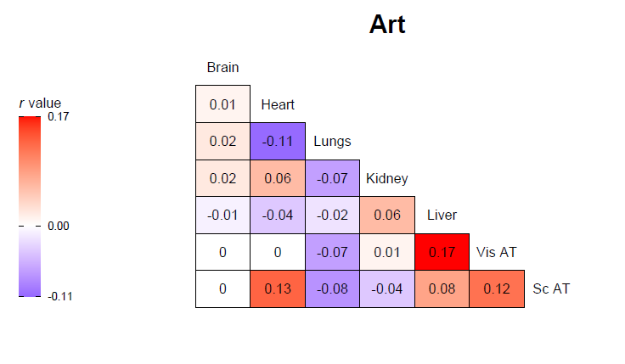Select the "r value" legend title
625x364 pixels.
[40, 104]
